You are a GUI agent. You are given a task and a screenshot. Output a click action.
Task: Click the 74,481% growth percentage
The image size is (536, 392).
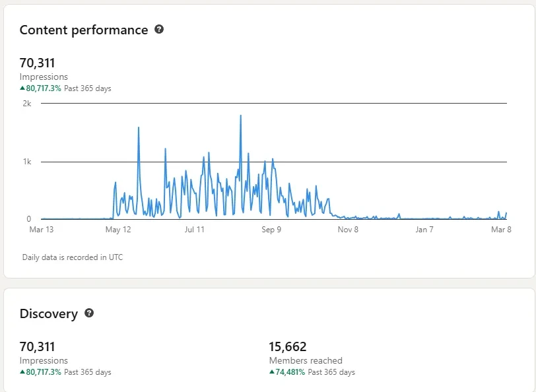(290, 372)
